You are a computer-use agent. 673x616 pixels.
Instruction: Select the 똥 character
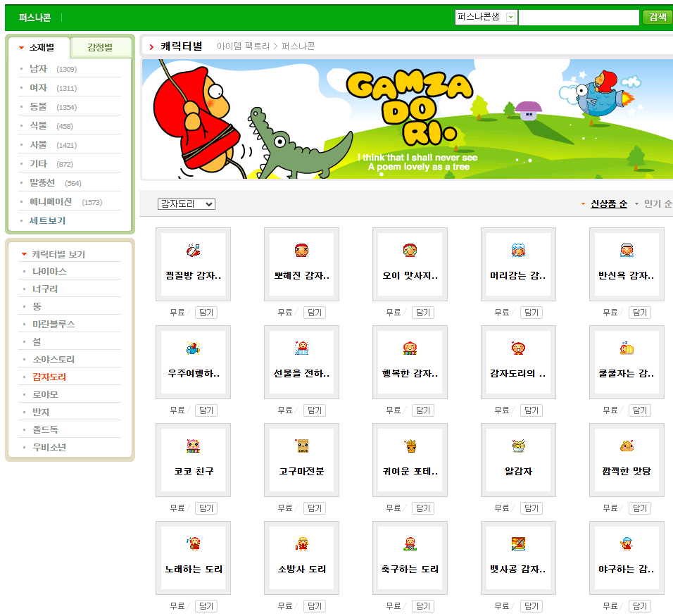(x=37, y=306)
